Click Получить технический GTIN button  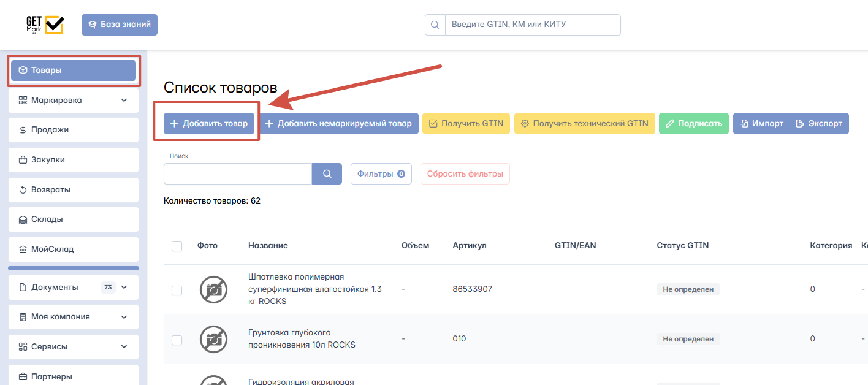(x=585, y=123)
